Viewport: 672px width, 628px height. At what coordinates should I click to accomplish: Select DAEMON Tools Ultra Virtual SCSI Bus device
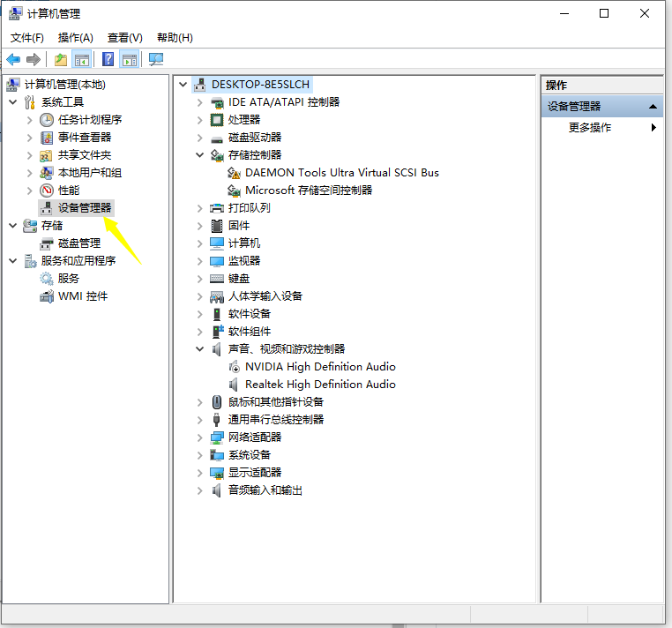(341, 173)
